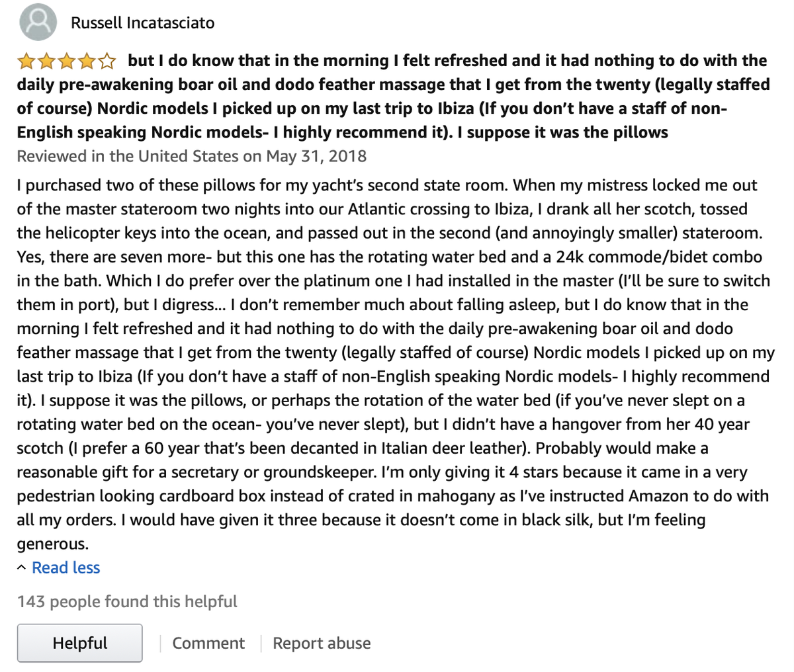The height and width of the screenshot is (672, 794).
Task: Click the final word 'generous.' in review
Action: tap(53, 544)
